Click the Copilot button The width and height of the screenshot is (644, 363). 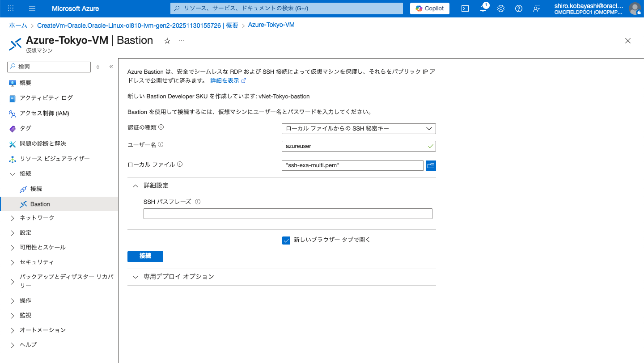[430, 8]
